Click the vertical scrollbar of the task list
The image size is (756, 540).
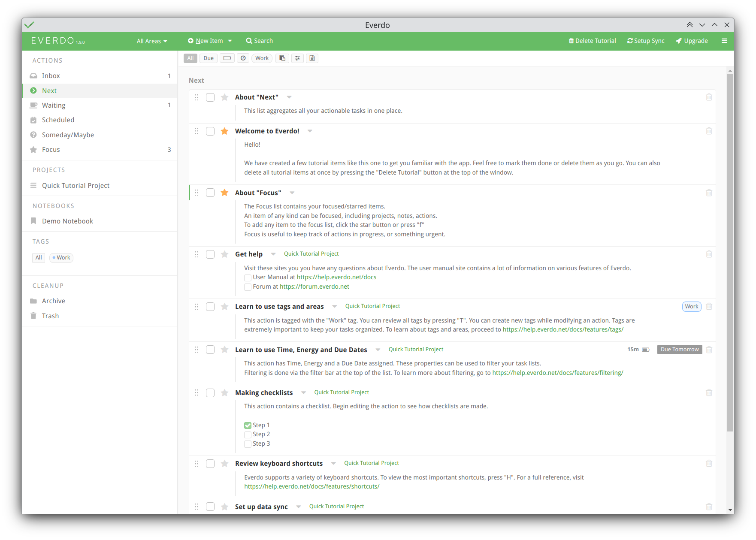pyautogui.click(x=730, y=253)
